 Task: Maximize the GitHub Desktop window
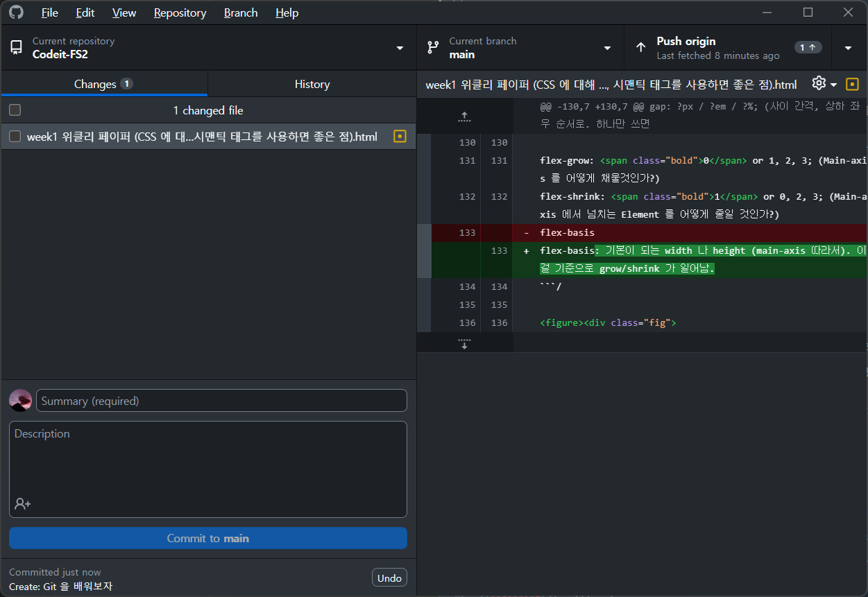808,12
